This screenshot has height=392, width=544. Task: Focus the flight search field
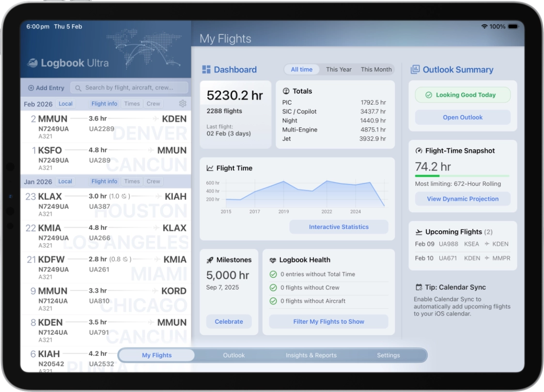(x=129, y=88)
